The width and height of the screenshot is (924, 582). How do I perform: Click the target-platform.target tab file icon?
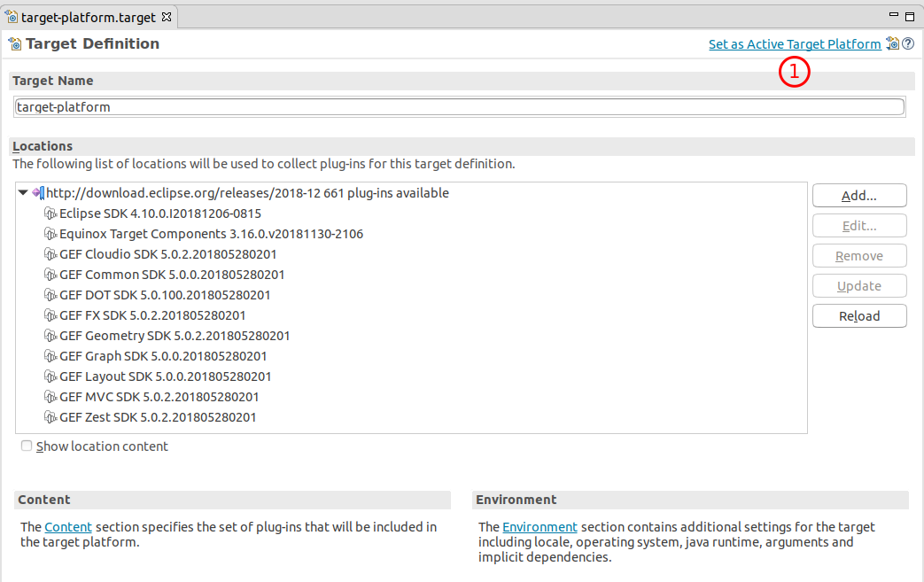(x=12, y=17)
